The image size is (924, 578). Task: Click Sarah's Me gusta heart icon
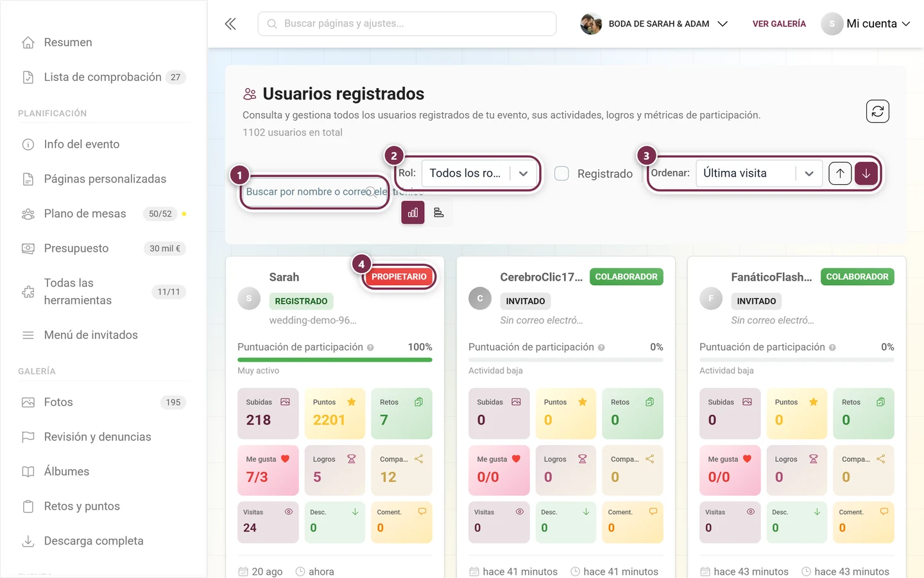click(x=285, y=459)
